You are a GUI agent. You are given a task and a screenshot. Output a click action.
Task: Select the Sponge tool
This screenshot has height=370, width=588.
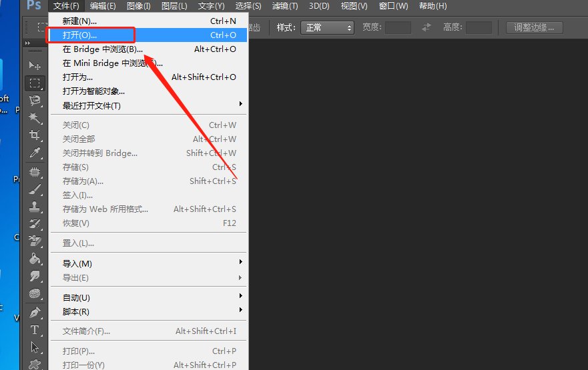[x=35, y=293]
